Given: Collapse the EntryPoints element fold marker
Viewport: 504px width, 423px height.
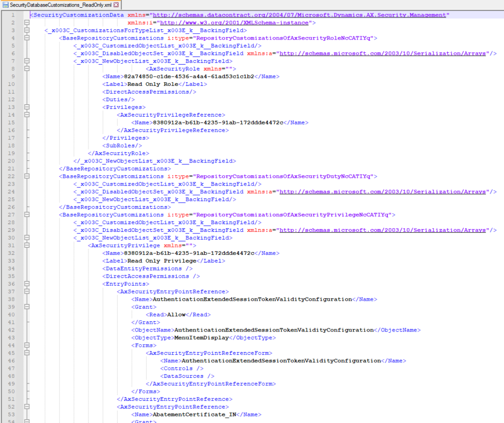Looking at the screenshot, I should [x=27, y=283].
